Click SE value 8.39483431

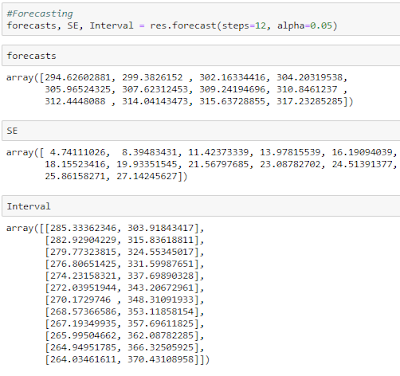coord(149,152)
